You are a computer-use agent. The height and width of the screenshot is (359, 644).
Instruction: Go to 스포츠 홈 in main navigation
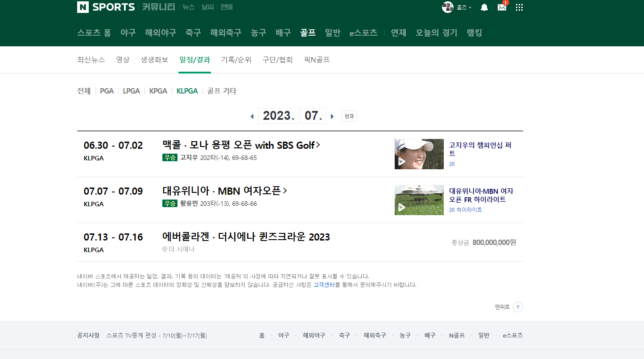94,33
